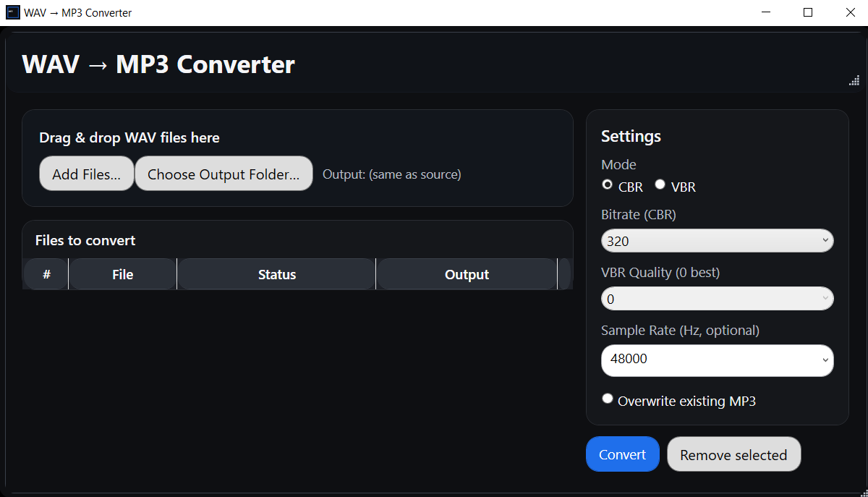This screenshot has height=497, width=868.
Task: Click the Remove selected button
Action: click(x=733, y=454)
